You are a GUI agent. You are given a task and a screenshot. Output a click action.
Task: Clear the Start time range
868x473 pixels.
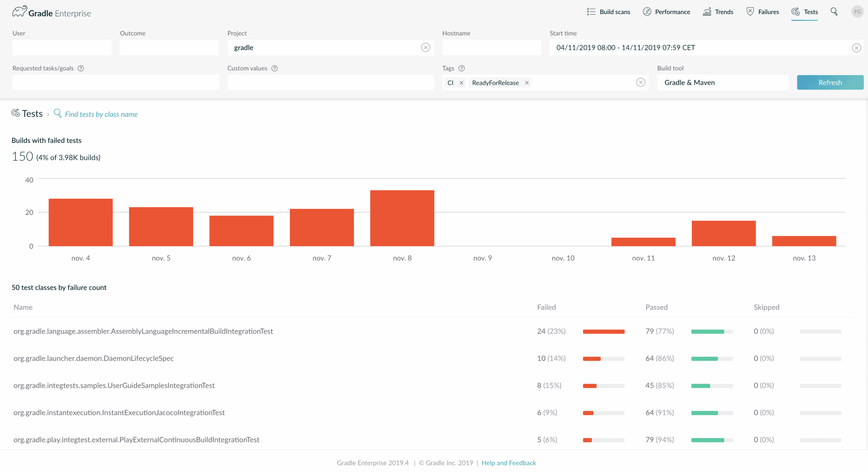pos(856,48)
